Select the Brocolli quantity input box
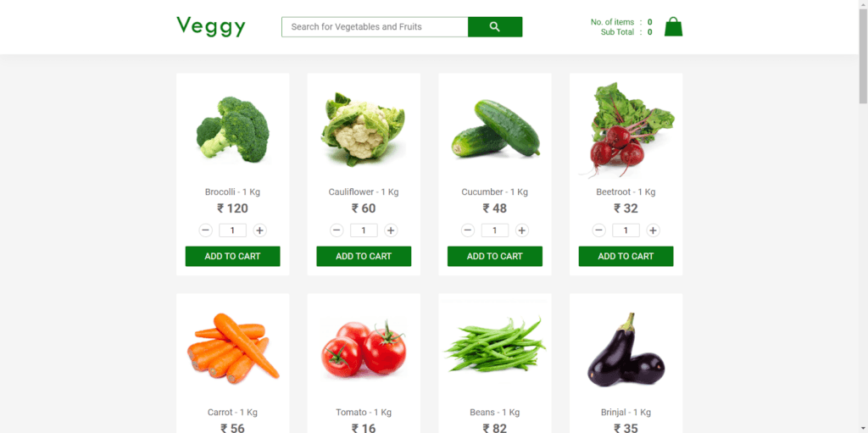The height and width of the screenshot is (433, 868). pyautogui.click(x=232, y=230)
